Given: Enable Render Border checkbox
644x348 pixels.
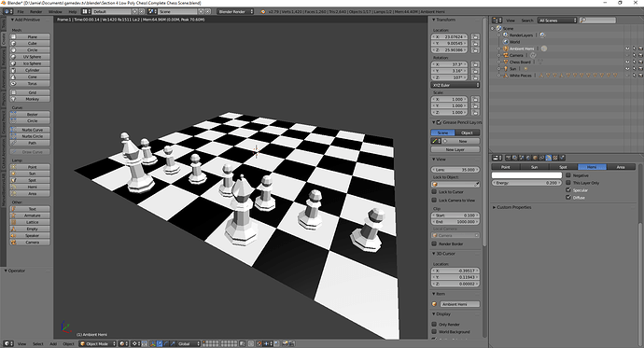Looking at the screenshot, I should point(434,244).
